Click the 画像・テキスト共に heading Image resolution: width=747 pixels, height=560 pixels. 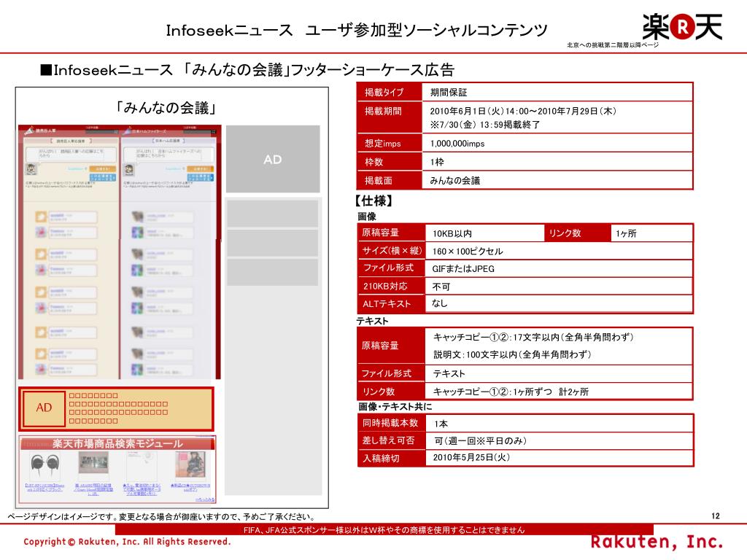(395, 407)
